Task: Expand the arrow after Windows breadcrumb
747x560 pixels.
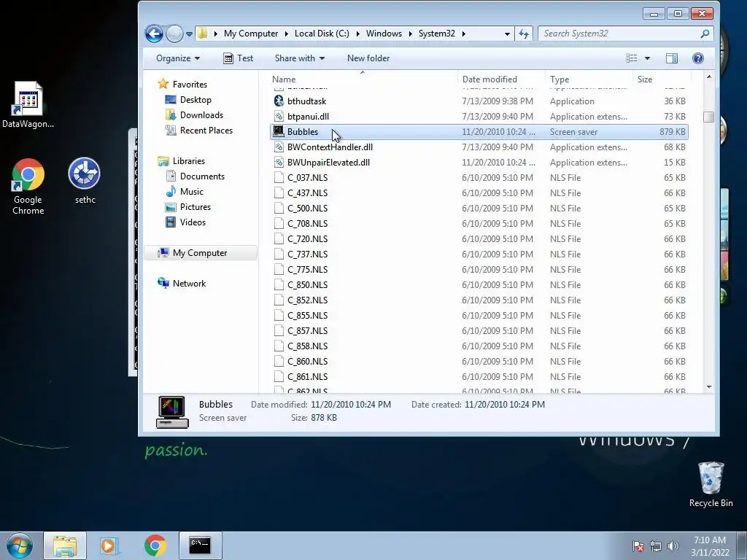Action: (x=410, y=34)
